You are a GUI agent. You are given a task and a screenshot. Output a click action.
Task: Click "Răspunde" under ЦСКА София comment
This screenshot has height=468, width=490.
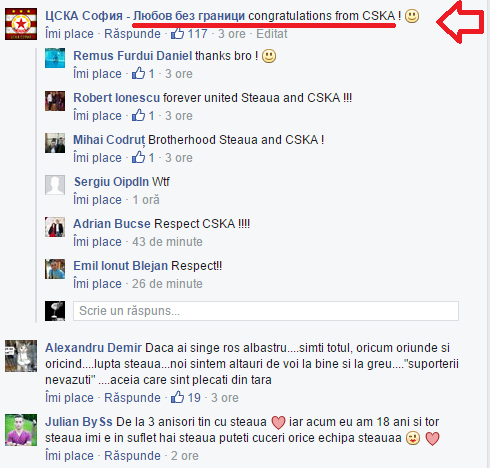[132, 34]
